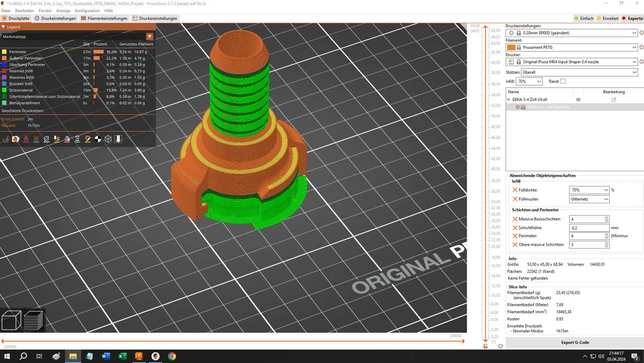The image size is (644, 363).
Task: Switch to the Filamenteinstellungen tab
Action: (104, 19)
